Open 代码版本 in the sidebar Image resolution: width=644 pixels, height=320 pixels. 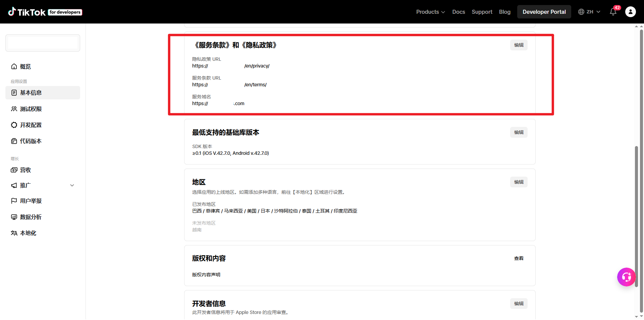coord(43,141)
